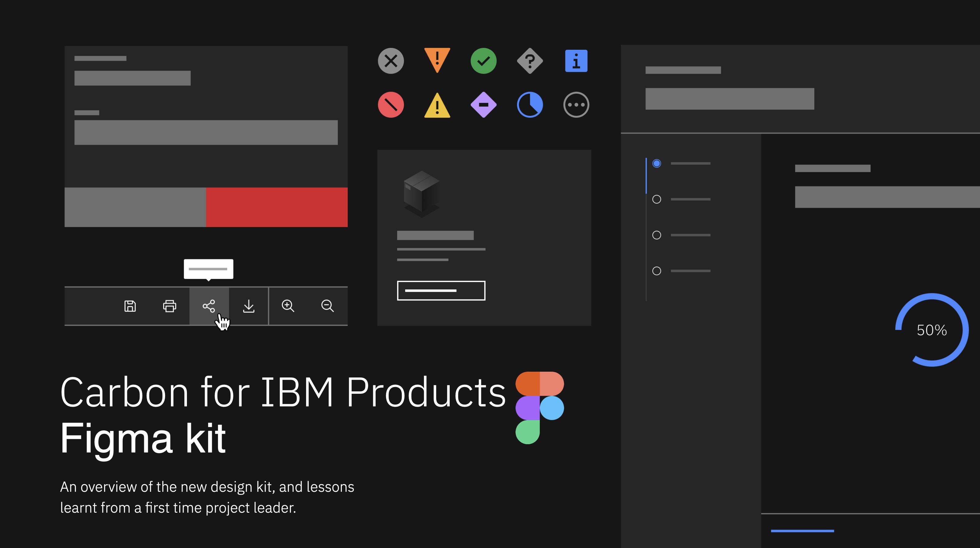Click the wide gray input field in modal
Screen dimensions: 980x548
pos(206,132)
